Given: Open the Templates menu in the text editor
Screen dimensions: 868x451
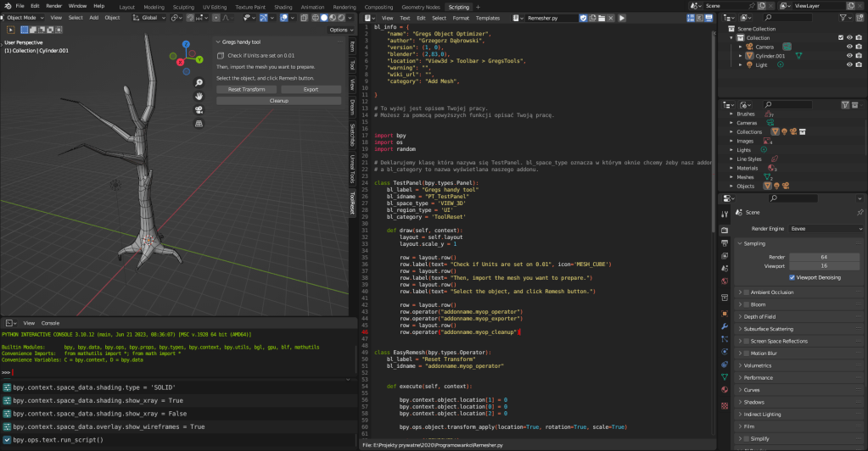Looking at the screenshot, I should (488, 18).
